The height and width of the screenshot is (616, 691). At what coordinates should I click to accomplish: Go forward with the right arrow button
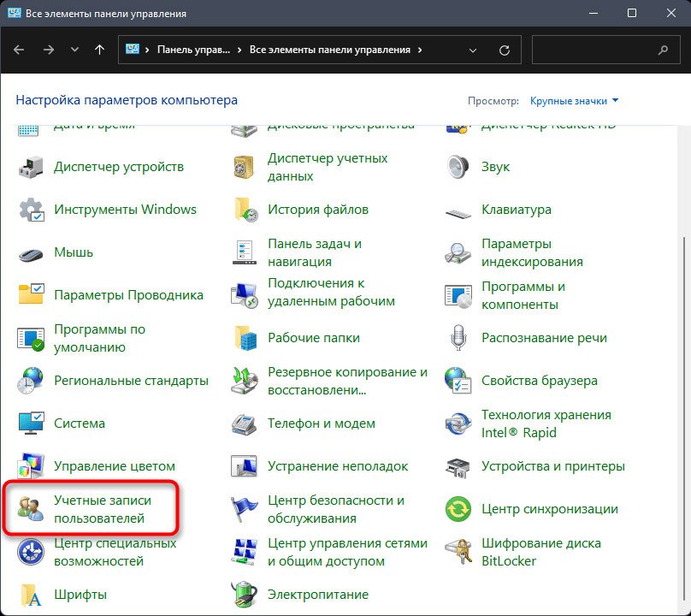(49, 50)
